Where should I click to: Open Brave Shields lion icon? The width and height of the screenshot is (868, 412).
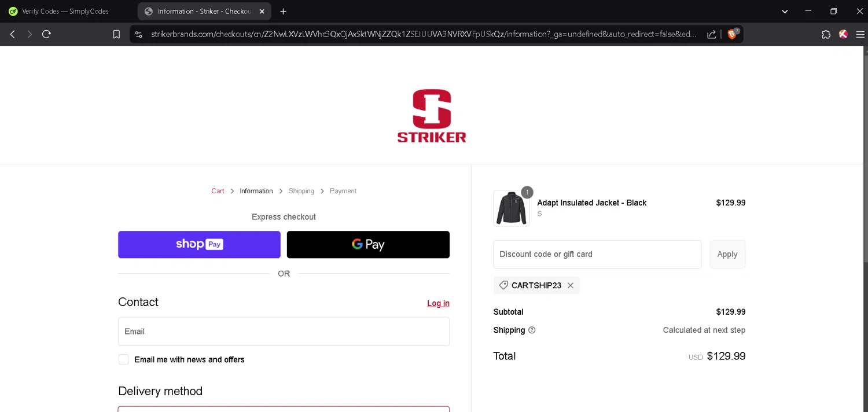pyautogui.click(x=733, y=34)
